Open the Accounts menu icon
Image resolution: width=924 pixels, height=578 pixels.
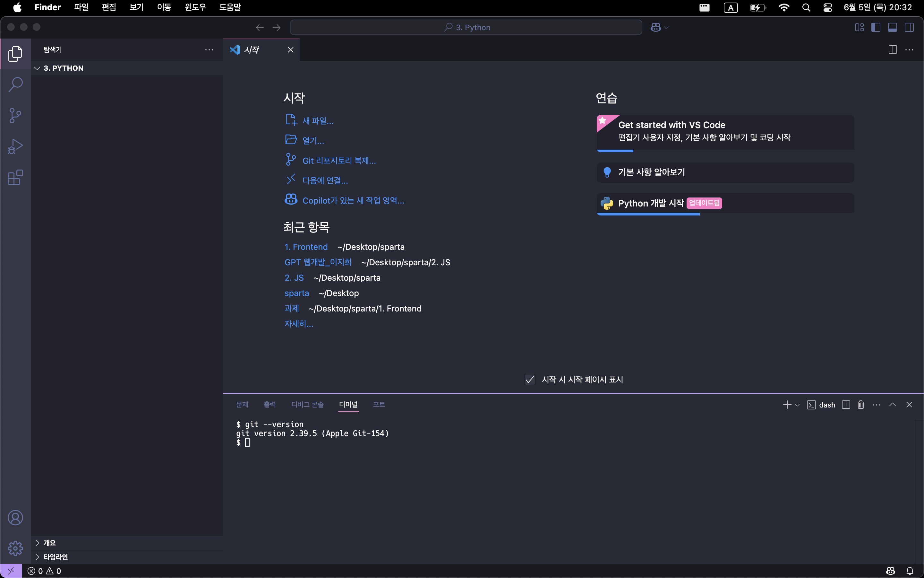tap(15, 518)
